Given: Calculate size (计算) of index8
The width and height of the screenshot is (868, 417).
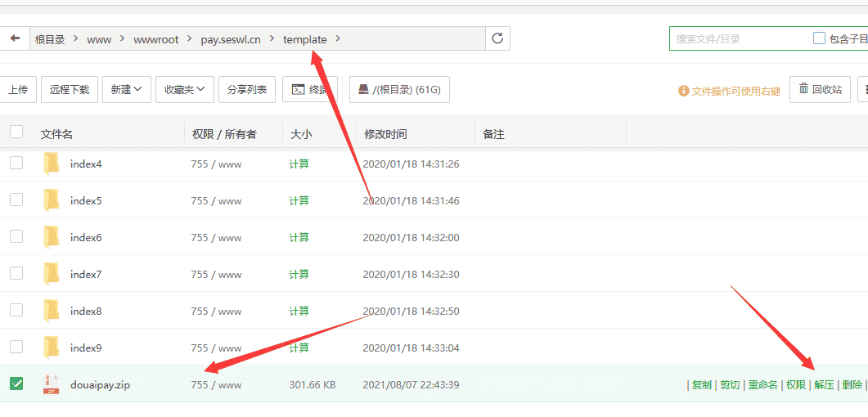Looking at the screenshot, I should [x=299, y=312].
